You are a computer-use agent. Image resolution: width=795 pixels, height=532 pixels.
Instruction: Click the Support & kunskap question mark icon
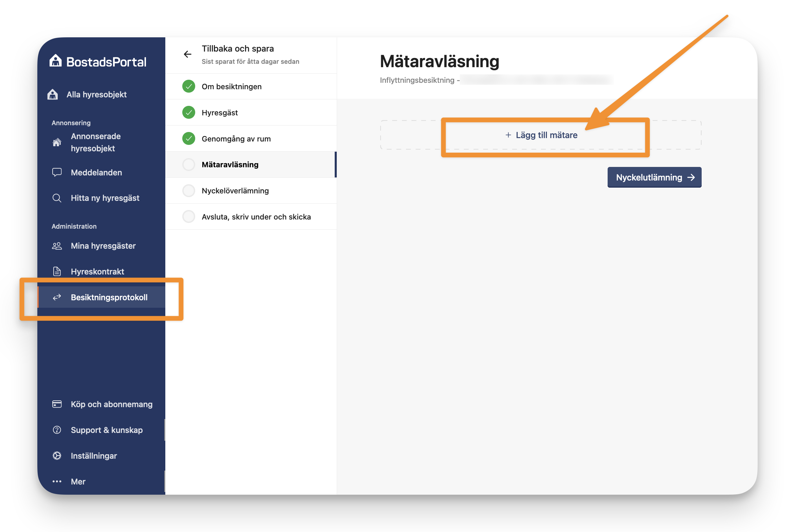(57, 430)
